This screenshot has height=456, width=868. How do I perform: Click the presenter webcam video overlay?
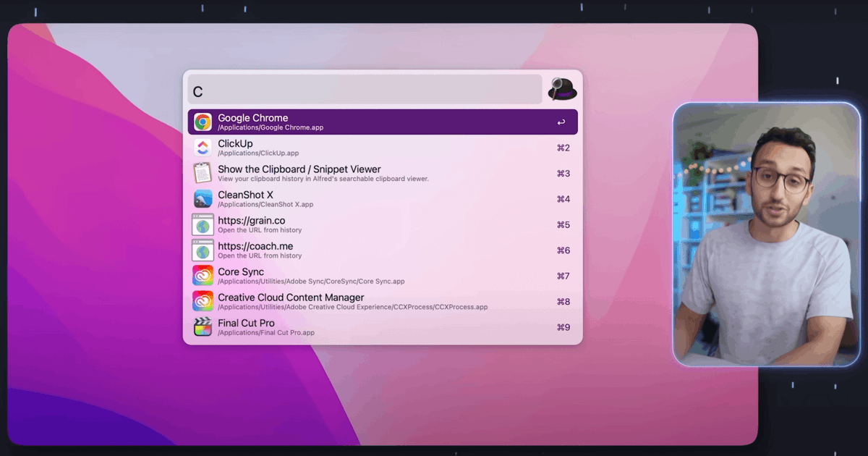[767, 234]
